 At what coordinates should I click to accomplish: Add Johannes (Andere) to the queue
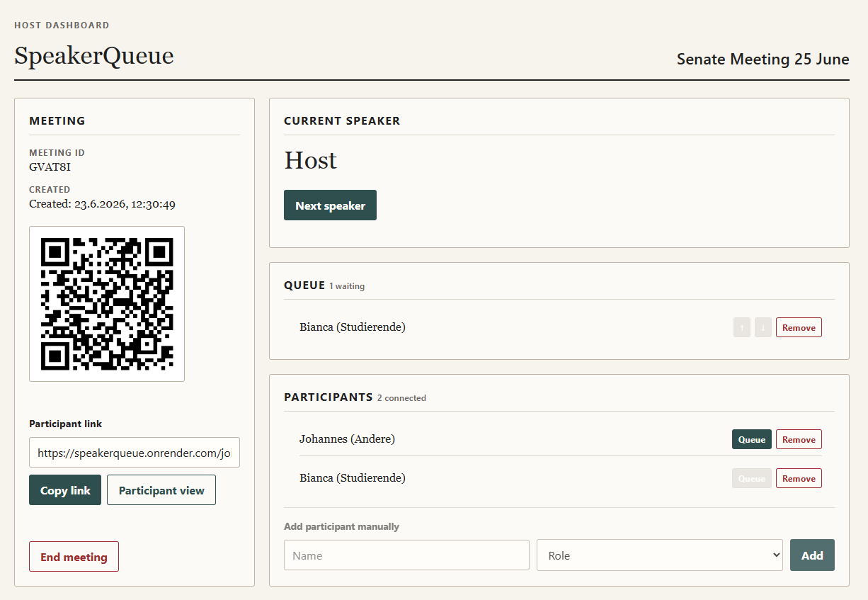click(752, 439)
